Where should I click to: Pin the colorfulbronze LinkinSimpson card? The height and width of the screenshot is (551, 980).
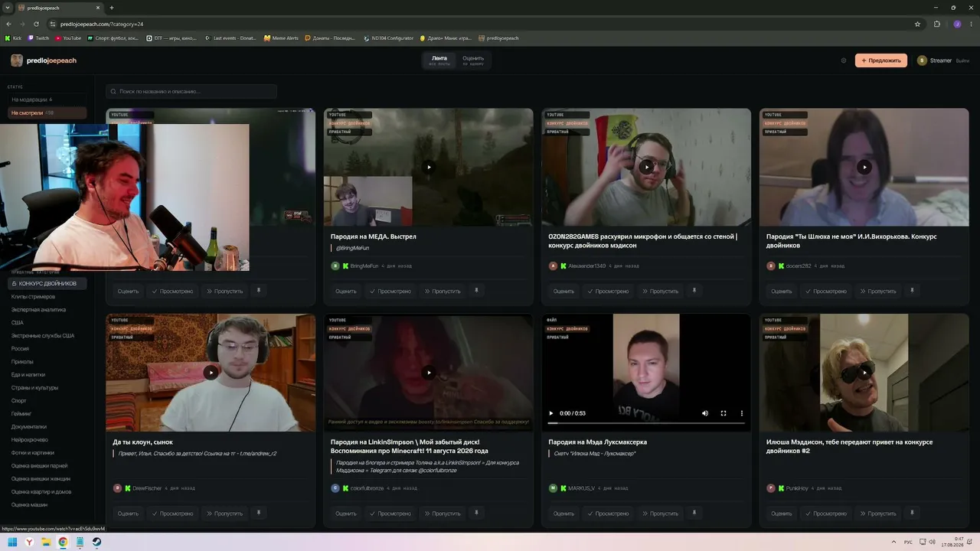(476, 513)
